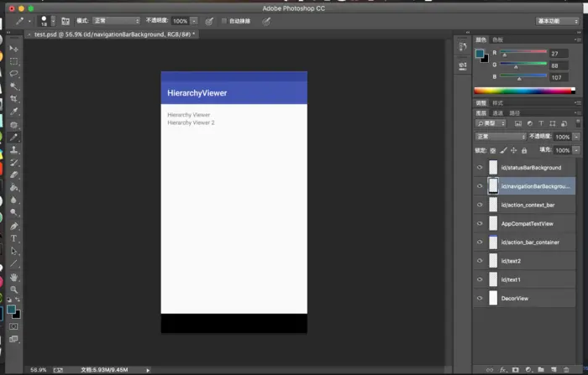This screenshot has width=588, height=375.
Task: Open the layer blend mode 正常 dropdown
Action: coord(501,137)
